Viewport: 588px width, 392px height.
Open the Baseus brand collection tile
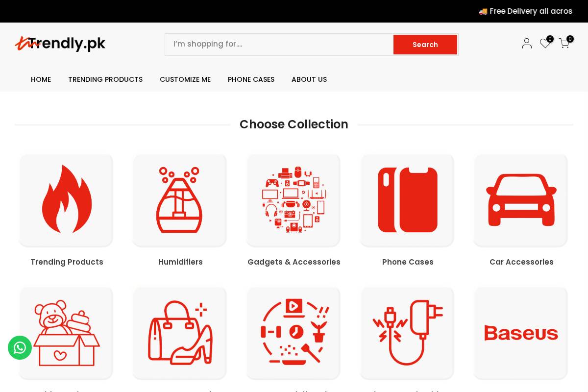[x=520, y=333]
